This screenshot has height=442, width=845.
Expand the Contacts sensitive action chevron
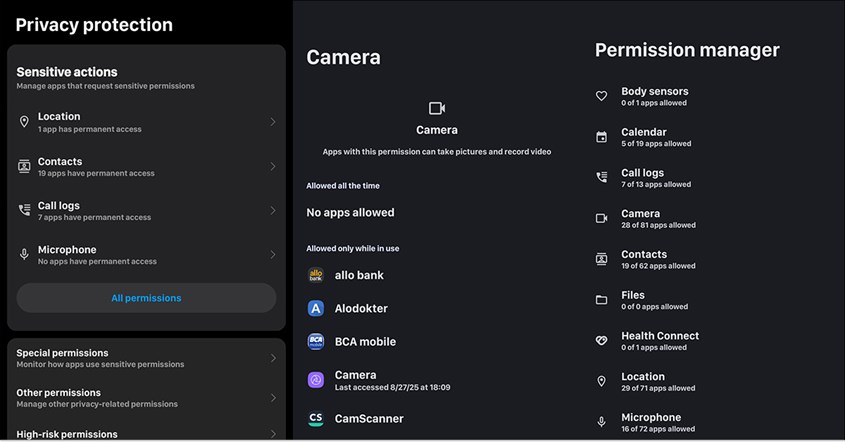click(x=273, y=167)
